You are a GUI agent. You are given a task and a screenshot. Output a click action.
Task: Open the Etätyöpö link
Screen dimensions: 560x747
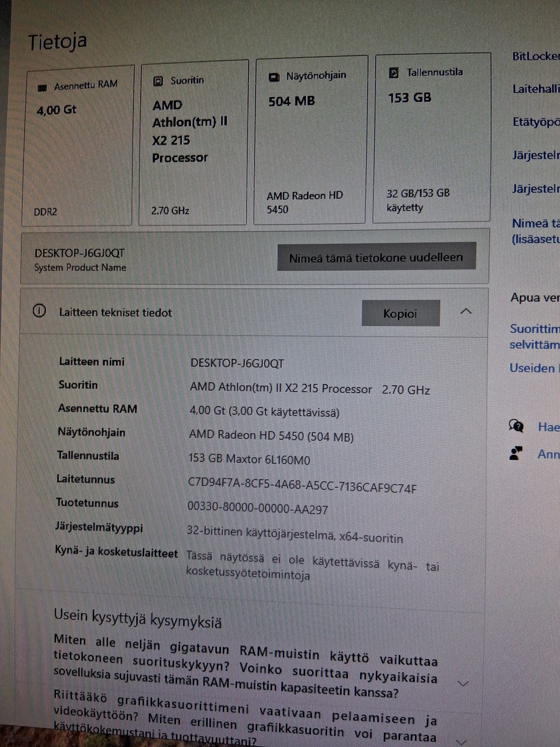pyautogui.click(x=535, y=123)
